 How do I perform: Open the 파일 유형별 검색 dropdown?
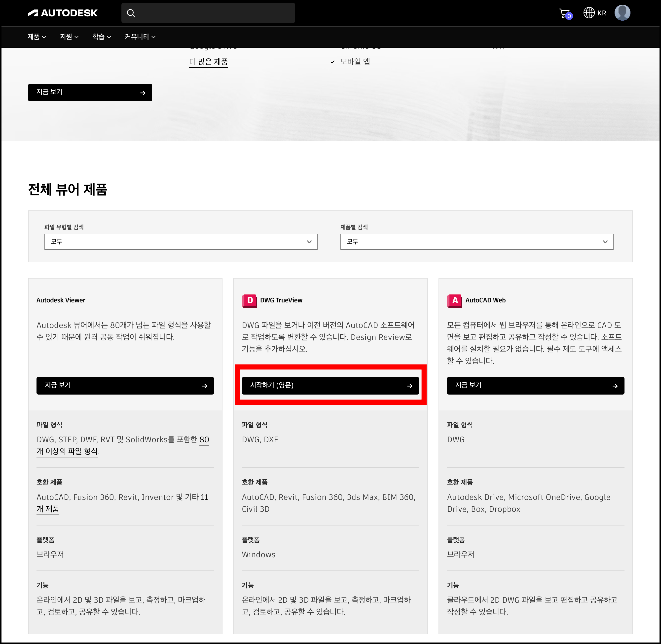coord(181,241)
